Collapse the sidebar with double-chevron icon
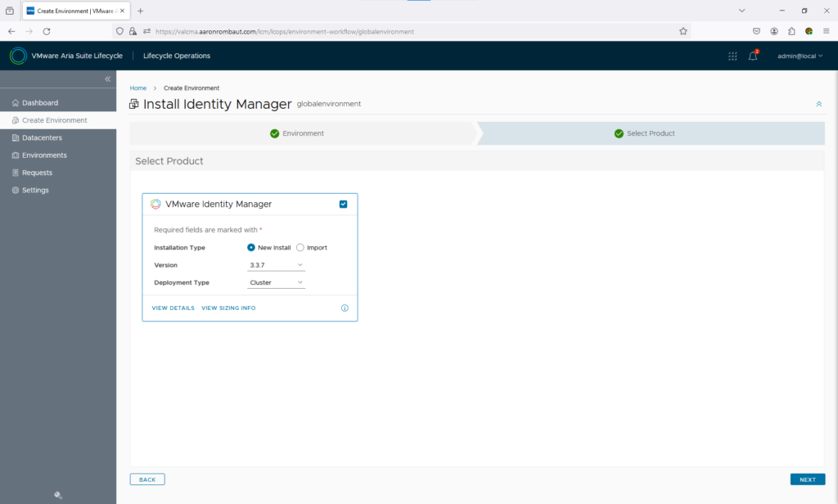838x504 pixels. point(107,79)
